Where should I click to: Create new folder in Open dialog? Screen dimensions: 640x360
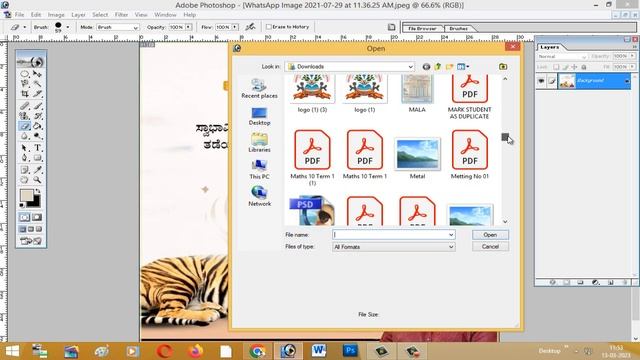449,67
